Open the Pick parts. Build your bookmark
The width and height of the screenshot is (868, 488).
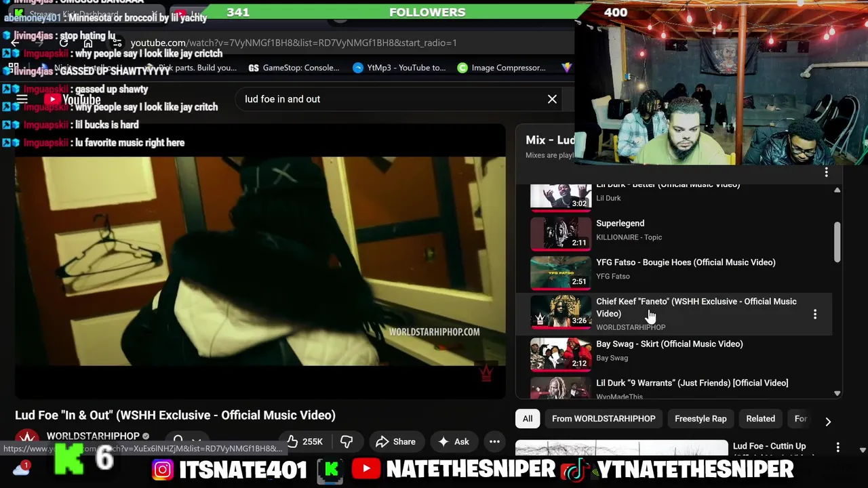[191, 68]
